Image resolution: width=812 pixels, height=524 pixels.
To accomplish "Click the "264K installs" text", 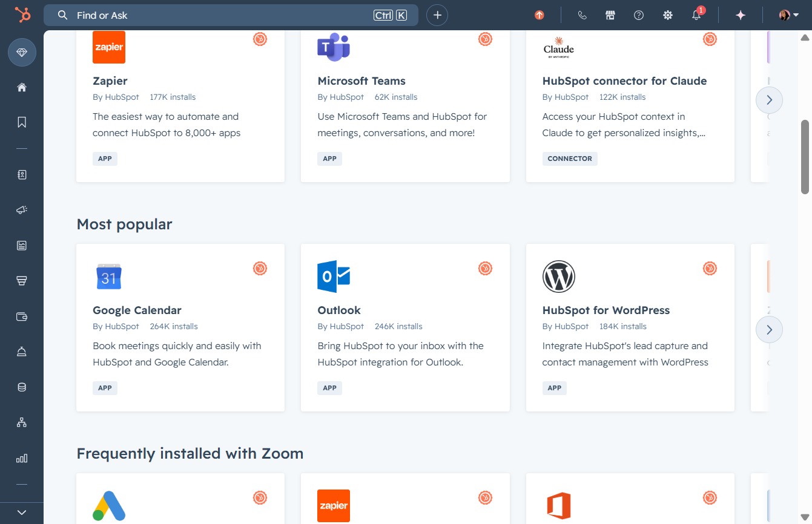I will click(x=174, y=326).
